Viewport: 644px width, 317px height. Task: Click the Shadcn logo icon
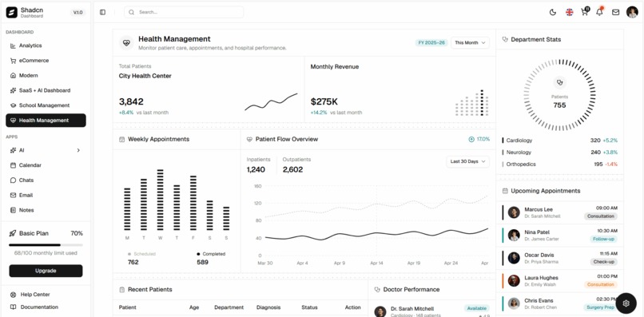pos(12,12)
